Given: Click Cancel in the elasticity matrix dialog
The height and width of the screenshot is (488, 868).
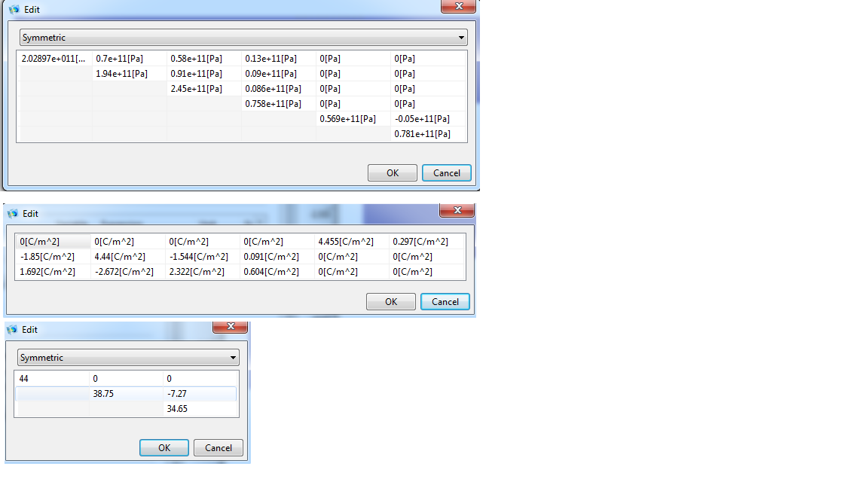Looking at the screenshot, I should tap(446, 172).
